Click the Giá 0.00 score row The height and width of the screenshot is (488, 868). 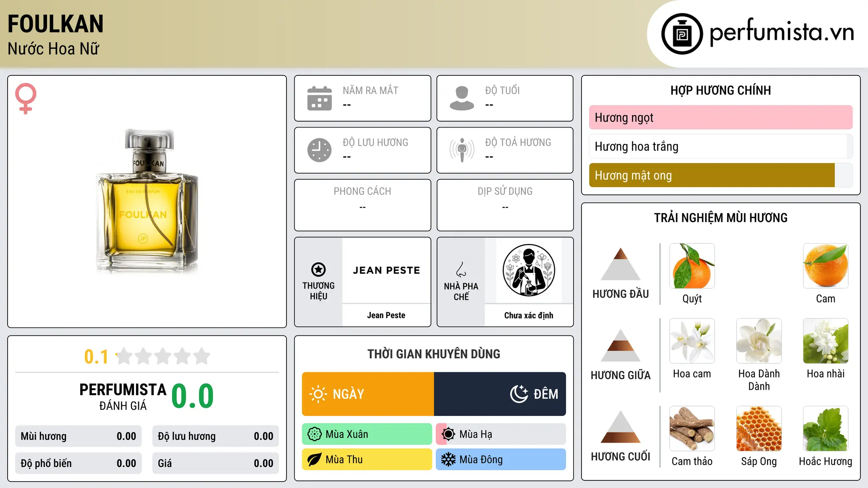(215, 463)
